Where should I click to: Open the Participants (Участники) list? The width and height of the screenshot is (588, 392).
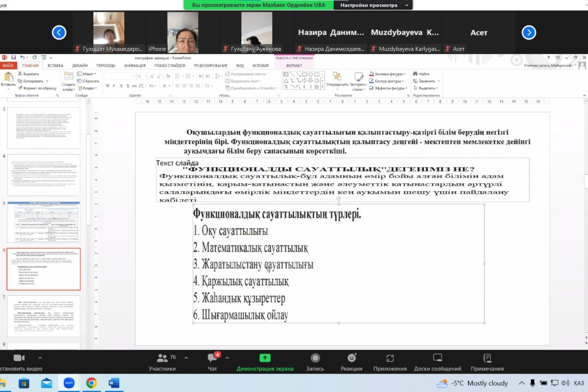[162, 358]
